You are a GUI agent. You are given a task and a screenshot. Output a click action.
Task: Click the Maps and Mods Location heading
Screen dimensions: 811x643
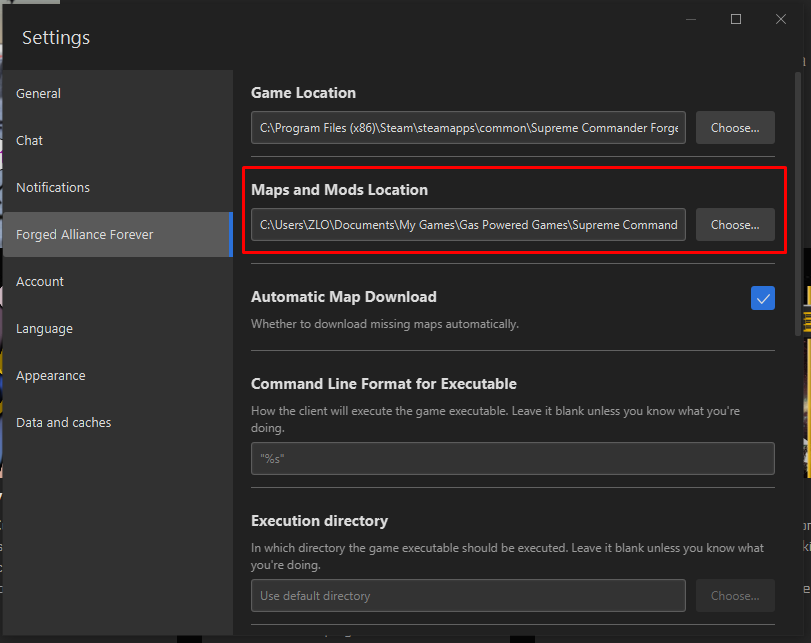(x=339, y=190)
